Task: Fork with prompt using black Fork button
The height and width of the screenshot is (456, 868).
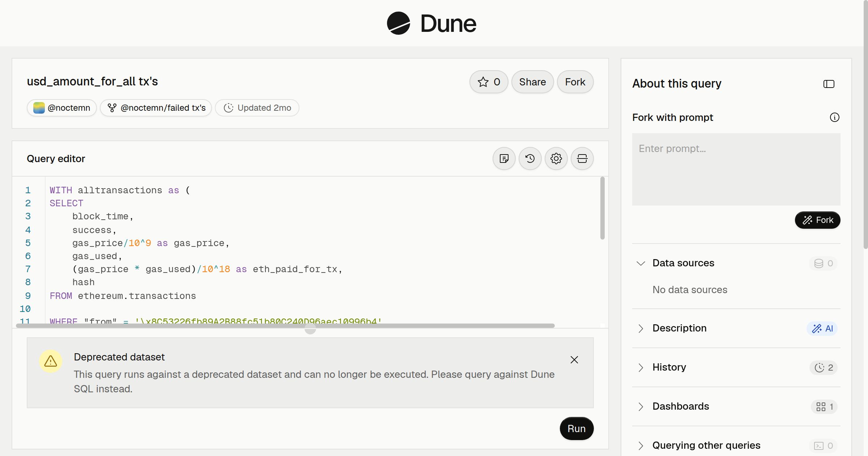Action: [x=817, y=220]
